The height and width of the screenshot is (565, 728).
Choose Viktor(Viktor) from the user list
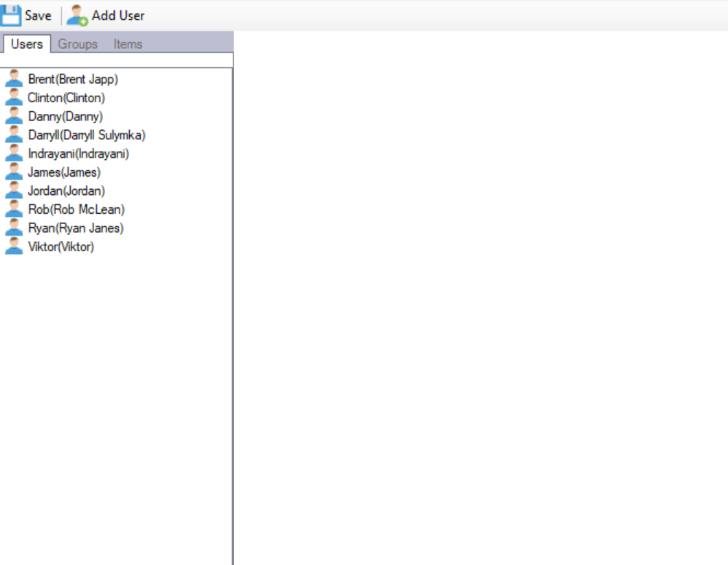pyautogui.click(x=61, y=247)
